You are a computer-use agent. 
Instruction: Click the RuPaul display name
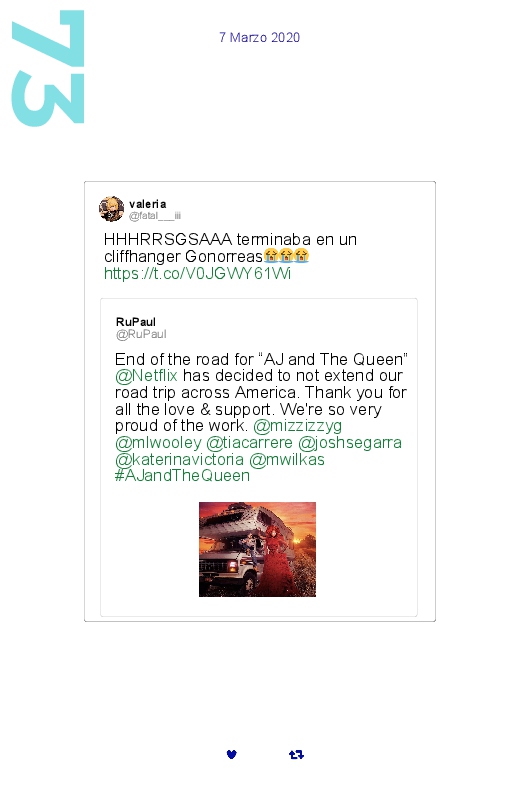[x=136, y=322]
